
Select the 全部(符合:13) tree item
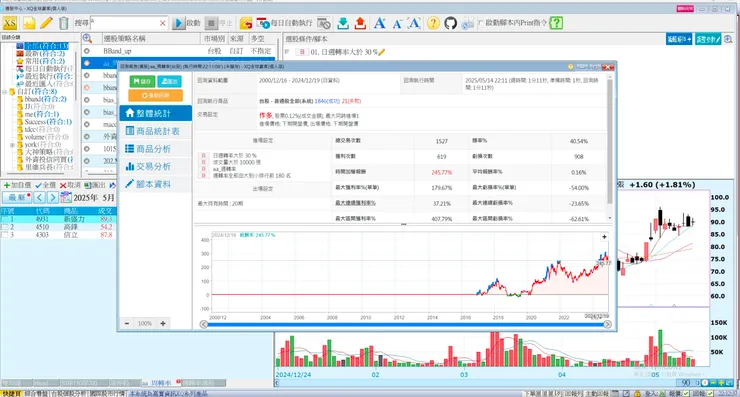tap(46, 46)
